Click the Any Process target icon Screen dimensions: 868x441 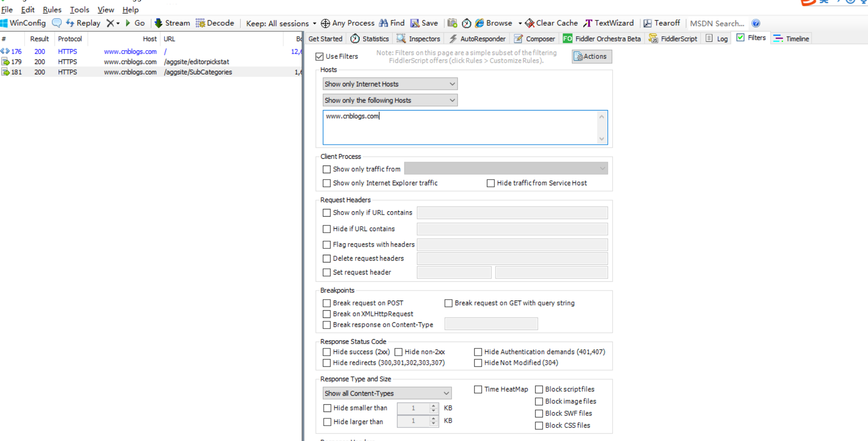[x=326, y=23]
